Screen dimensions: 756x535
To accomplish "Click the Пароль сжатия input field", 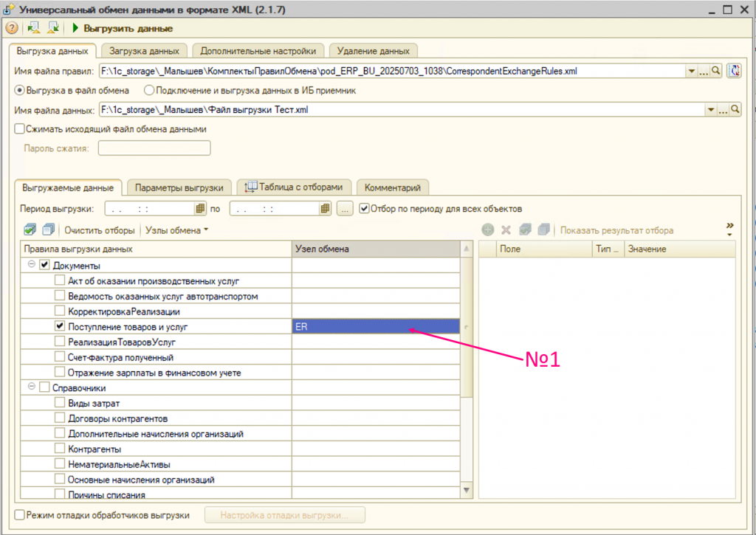I will [x=154, y=148].
